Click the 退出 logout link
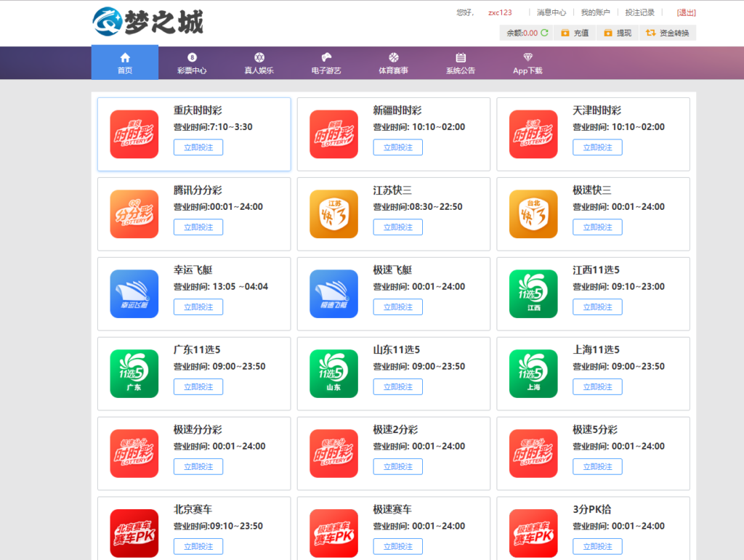Image resolution: width=744 pixels, height=560 pixels. point(686,12)
